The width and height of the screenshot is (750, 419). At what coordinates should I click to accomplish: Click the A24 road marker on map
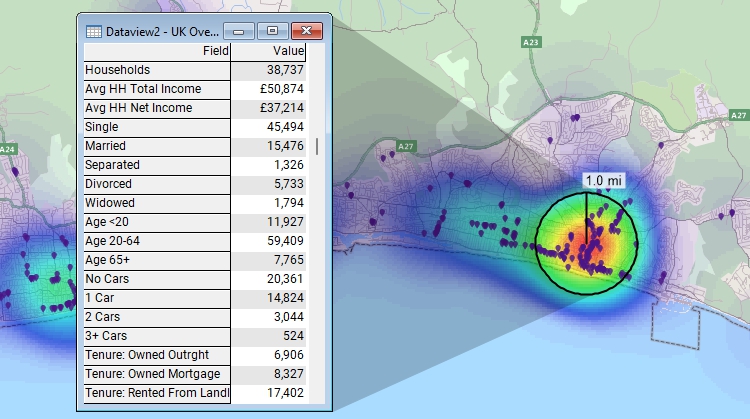click(x=8, y=149)
